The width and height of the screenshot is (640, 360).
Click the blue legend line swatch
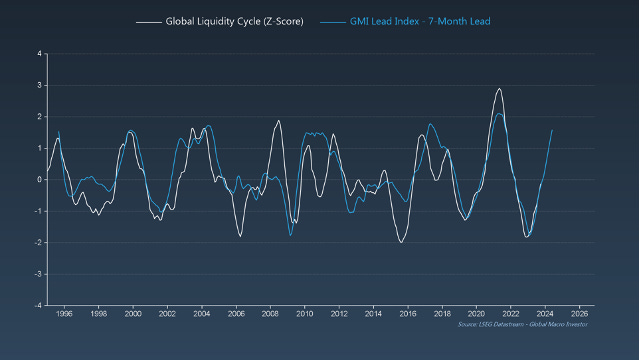pos(333,22)
